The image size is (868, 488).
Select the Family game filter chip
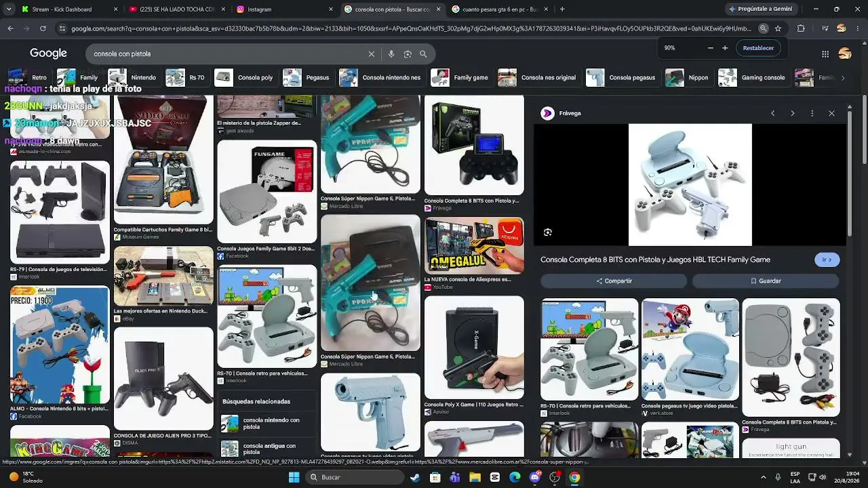point(460,78)
